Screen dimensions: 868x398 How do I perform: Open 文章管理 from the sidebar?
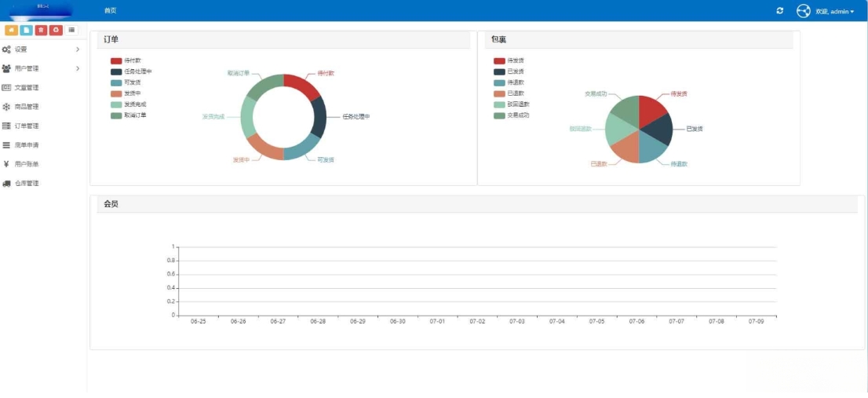(27, 88)
